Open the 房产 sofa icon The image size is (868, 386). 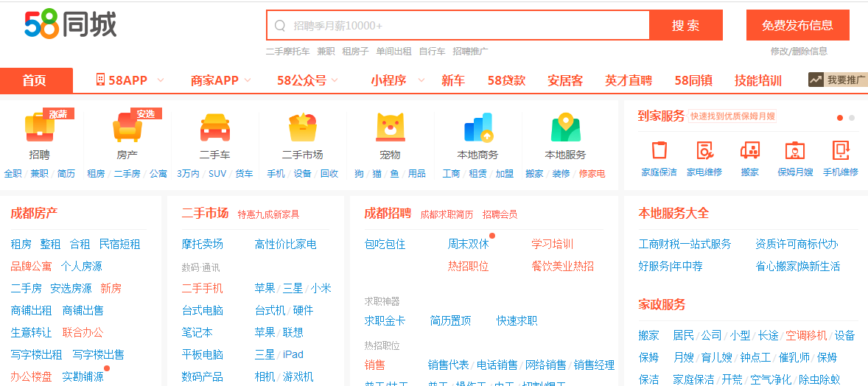coord(127,128)
